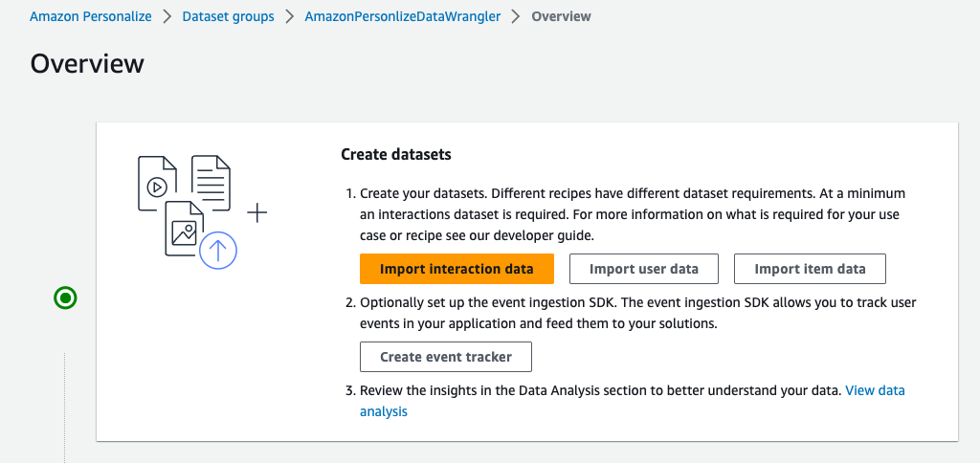
Task: Click chevron after Dataset groups breadcrumb
Action: [x=289, y=16]
